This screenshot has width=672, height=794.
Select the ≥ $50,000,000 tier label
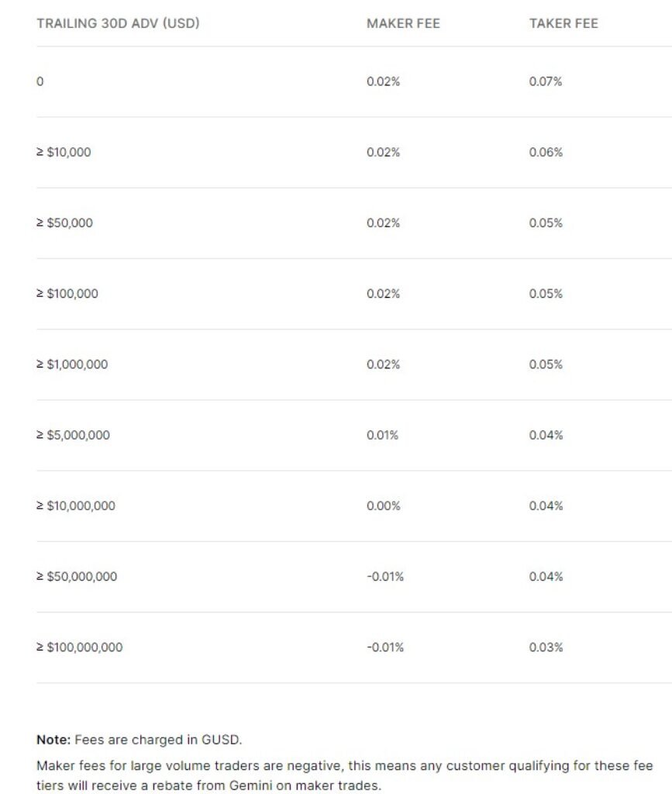(x=77, y=576)
